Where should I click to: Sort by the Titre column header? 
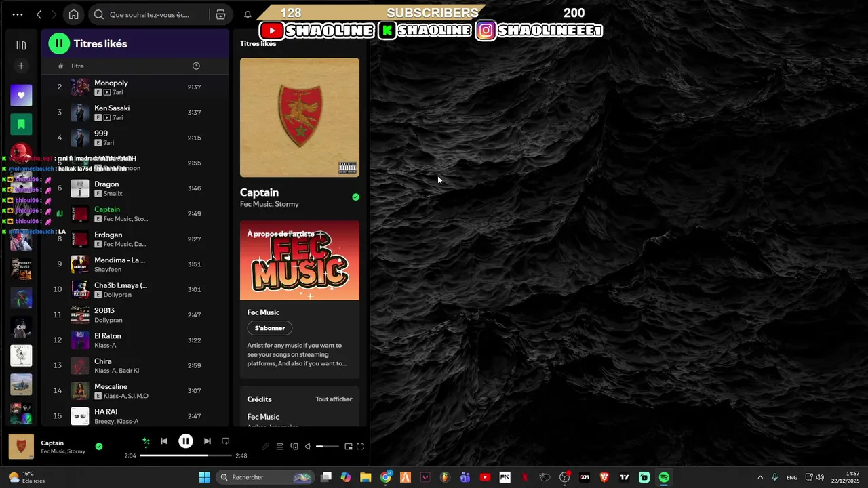tap(77, 66)
